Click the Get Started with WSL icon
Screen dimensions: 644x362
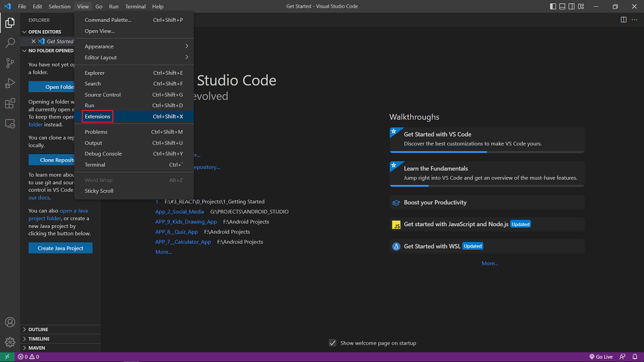(396, 246)
